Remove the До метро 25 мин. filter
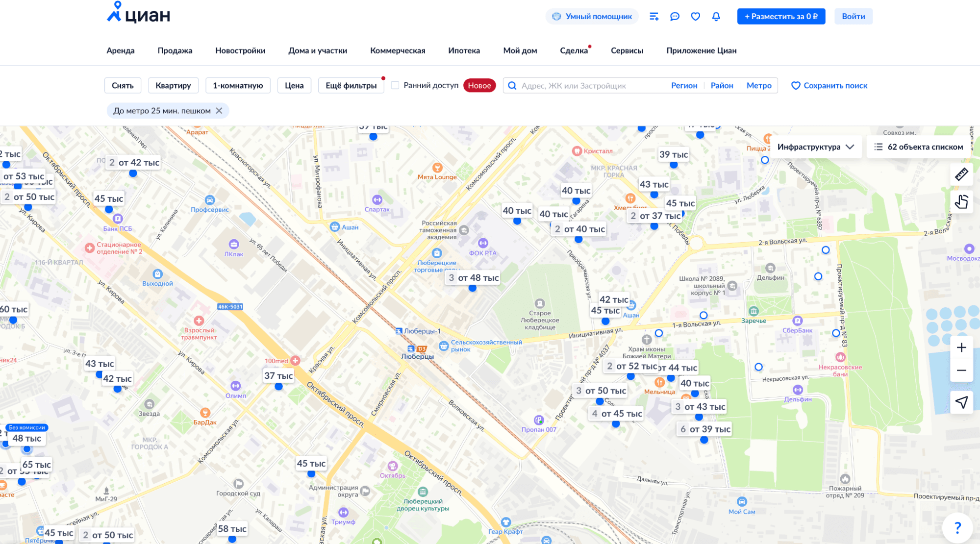 219,111
